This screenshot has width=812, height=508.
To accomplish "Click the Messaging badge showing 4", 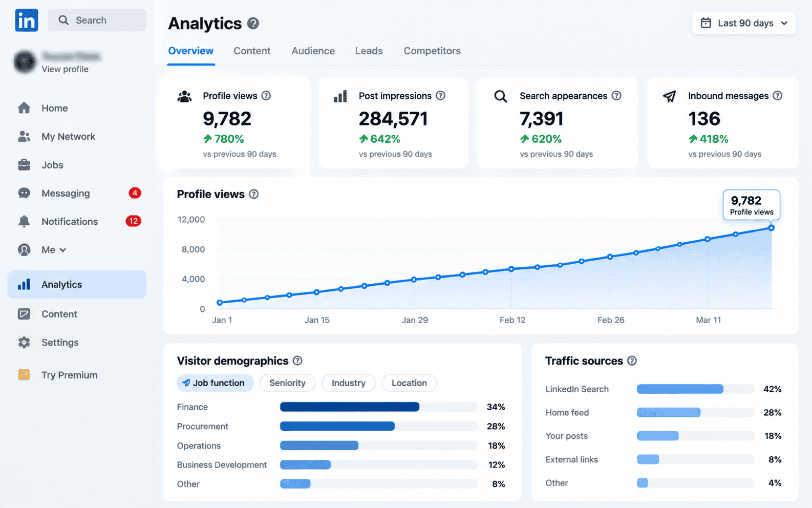I will (x=135, y=193).
